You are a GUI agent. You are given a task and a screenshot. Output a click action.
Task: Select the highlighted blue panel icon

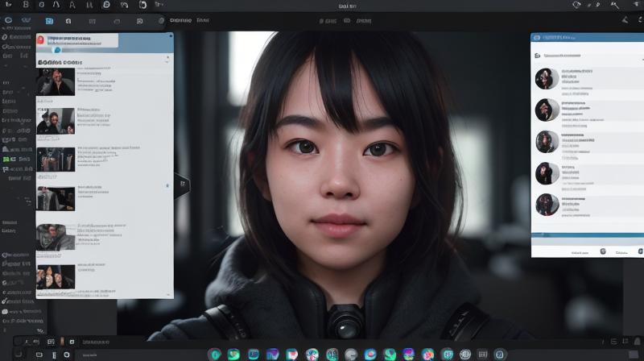[49, 21]
